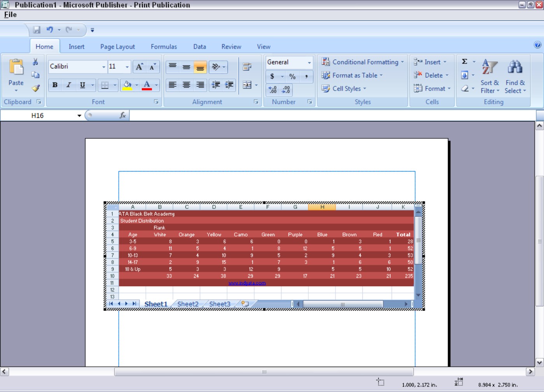This screenshot has width=544, height=392.
Task: Apply accounting dollar number format
Action: pyautogui.click(x=272, y=76)
